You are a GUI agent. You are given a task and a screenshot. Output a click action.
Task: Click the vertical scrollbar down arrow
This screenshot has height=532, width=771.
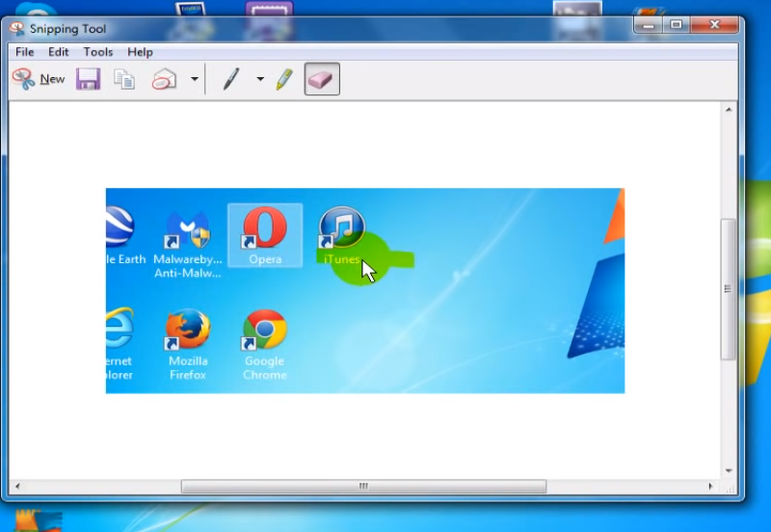point(729,471)
